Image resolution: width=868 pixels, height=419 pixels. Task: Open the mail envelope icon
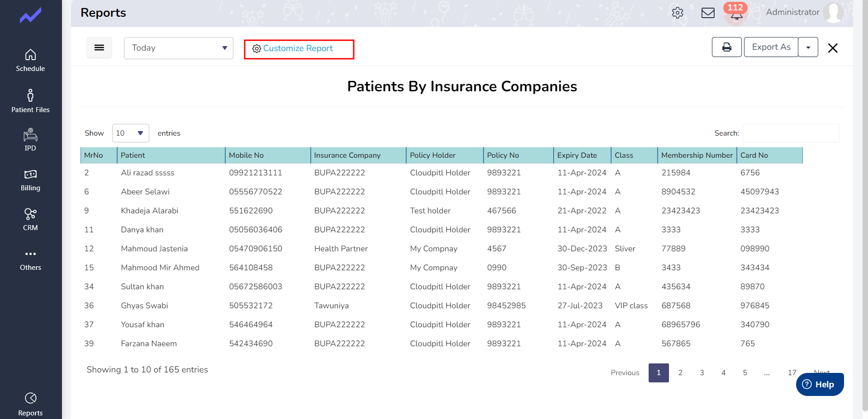tap(708, 13)
